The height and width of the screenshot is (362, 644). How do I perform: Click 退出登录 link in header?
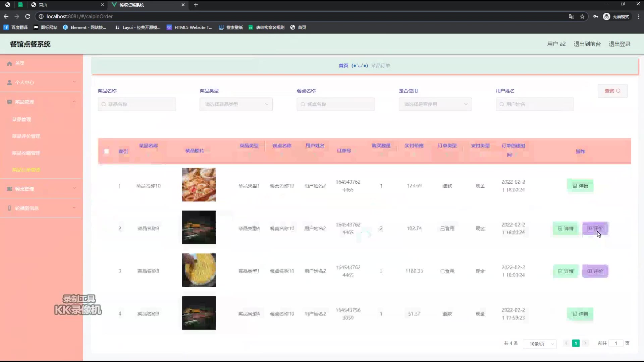click(620, 44)
